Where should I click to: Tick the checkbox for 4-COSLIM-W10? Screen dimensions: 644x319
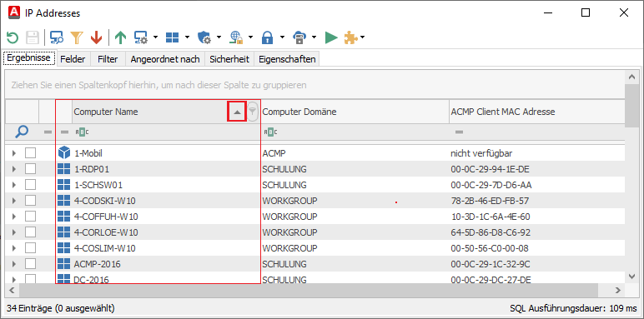(x=30, y=247)
